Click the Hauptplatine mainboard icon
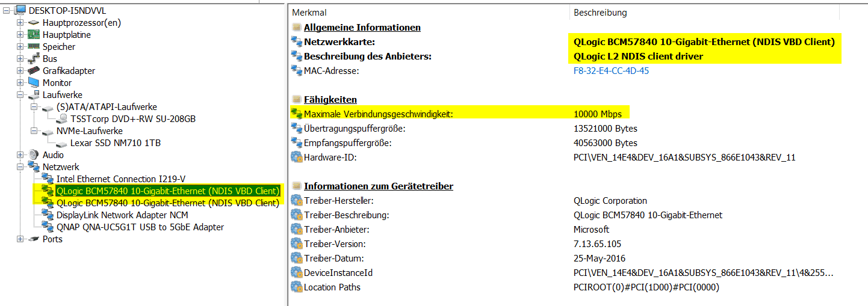 point(34,35)
